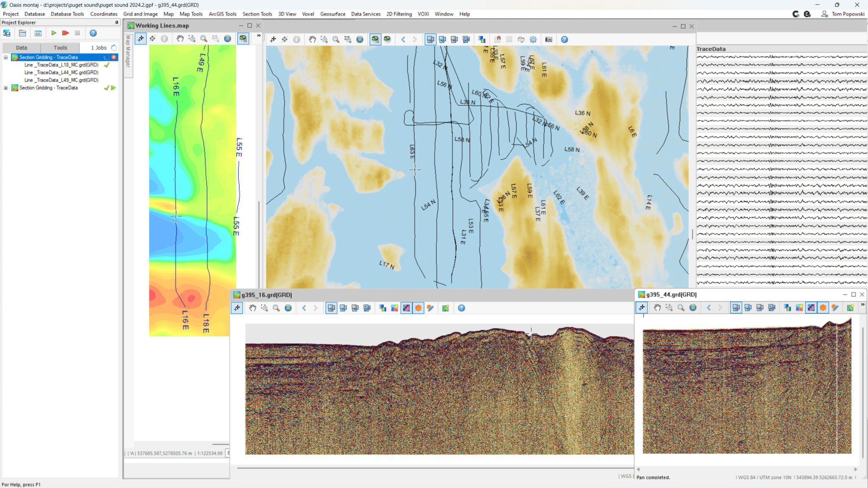
Task: Click the Data tab in Project Explorer
Action: point(21,48)
